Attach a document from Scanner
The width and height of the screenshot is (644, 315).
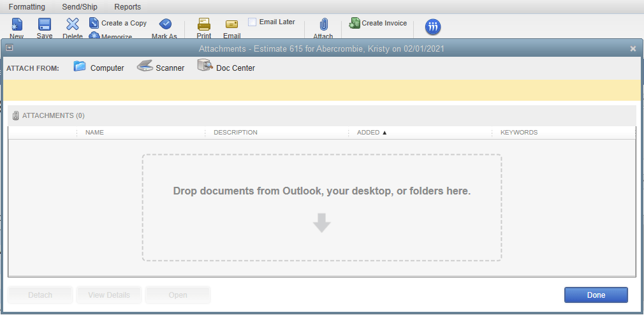point(161,68)
